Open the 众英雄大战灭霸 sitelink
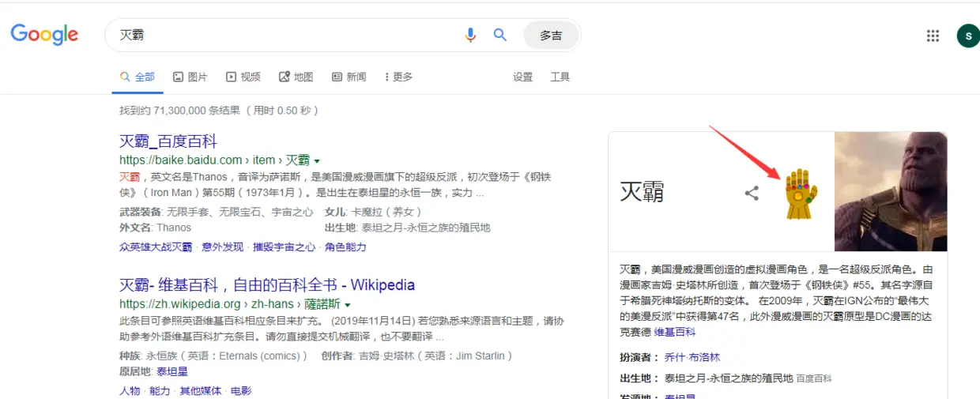 coord(156,247)
